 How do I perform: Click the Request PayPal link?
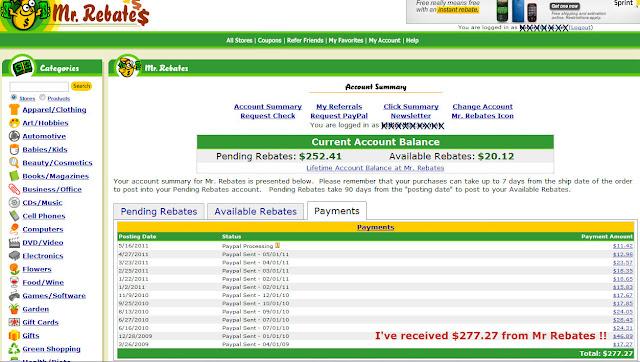click(339, 116)
